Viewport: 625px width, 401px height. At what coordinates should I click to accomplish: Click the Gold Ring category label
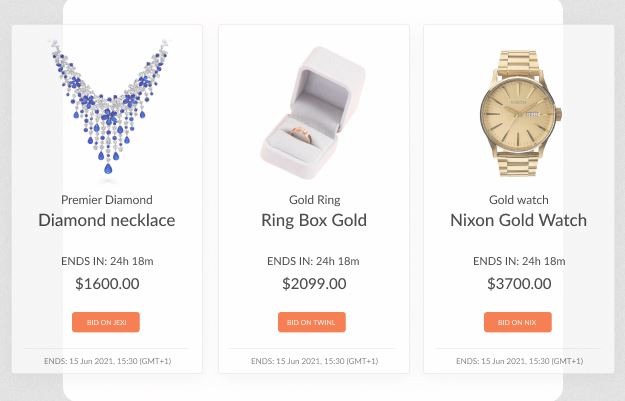[x=314, y=200]
